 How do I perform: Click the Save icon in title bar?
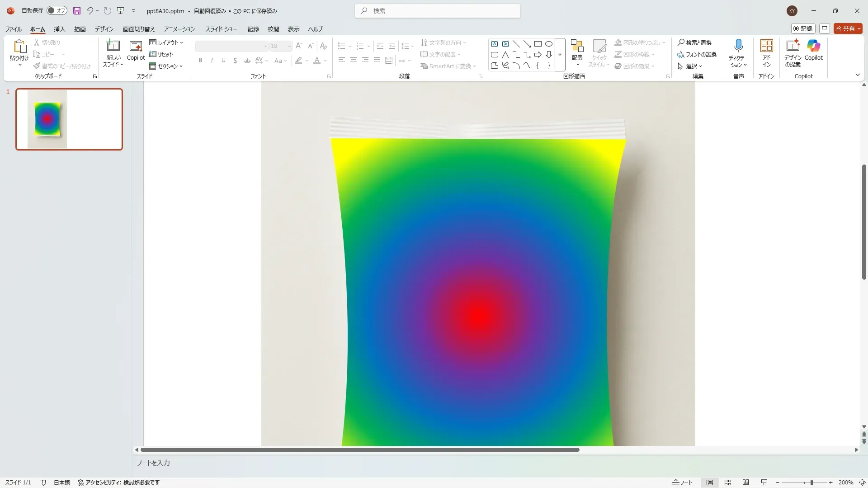[x=77, y=11]
